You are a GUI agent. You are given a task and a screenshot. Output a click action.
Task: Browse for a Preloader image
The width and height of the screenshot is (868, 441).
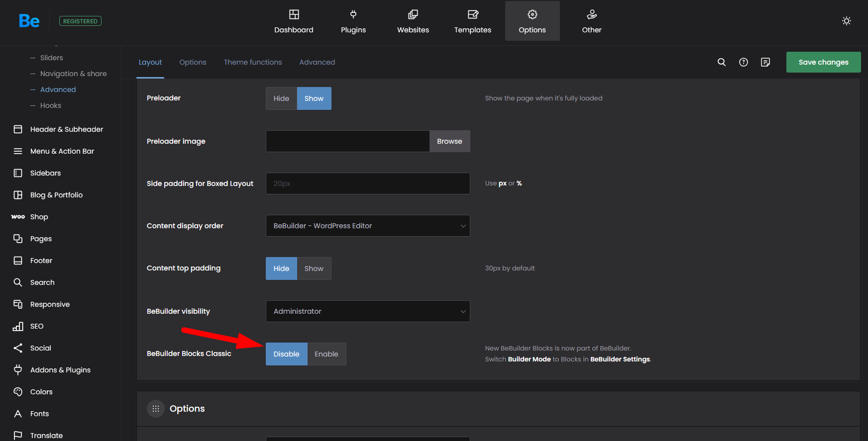pyautogui.click(x=449, y=141)
